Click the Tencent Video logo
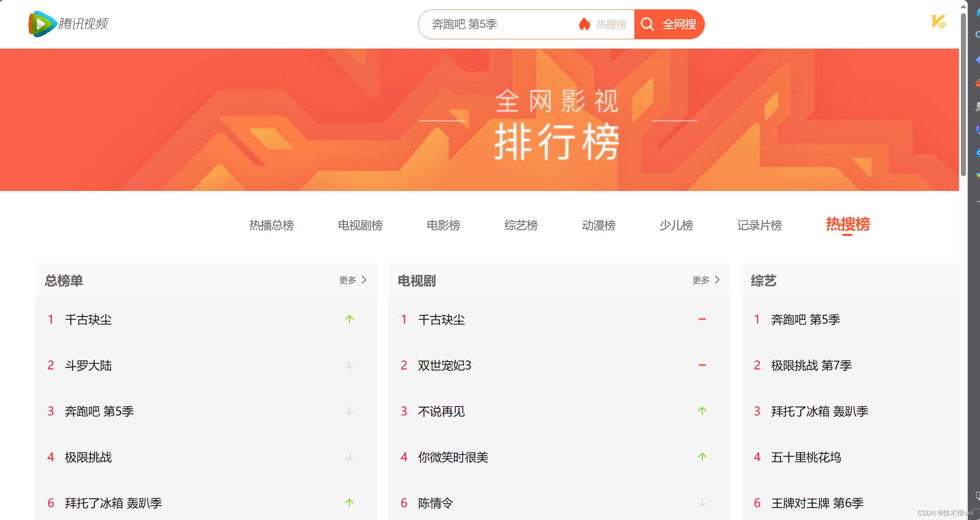980x520 pixels. pos(68,24)
